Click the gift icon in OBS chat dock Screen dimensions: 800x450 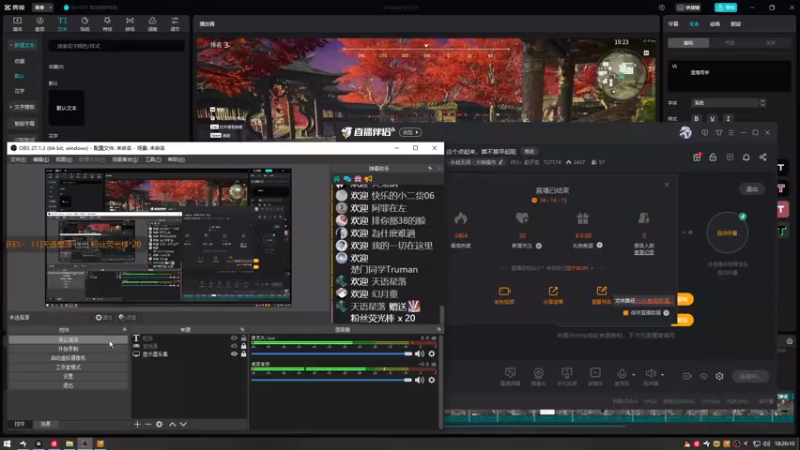358,179
